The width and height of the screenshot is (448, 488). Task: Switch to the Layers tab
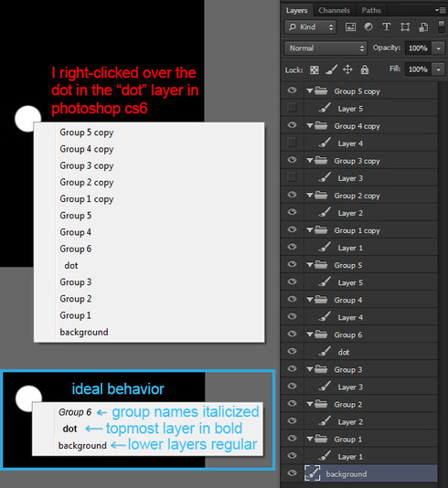click(297, 11)
